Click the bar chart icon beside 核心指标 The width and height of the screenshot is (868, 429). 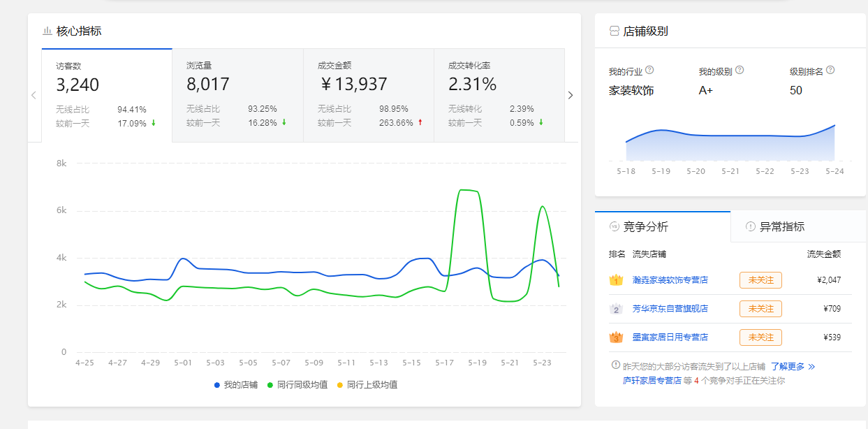(x=47, y=30)
